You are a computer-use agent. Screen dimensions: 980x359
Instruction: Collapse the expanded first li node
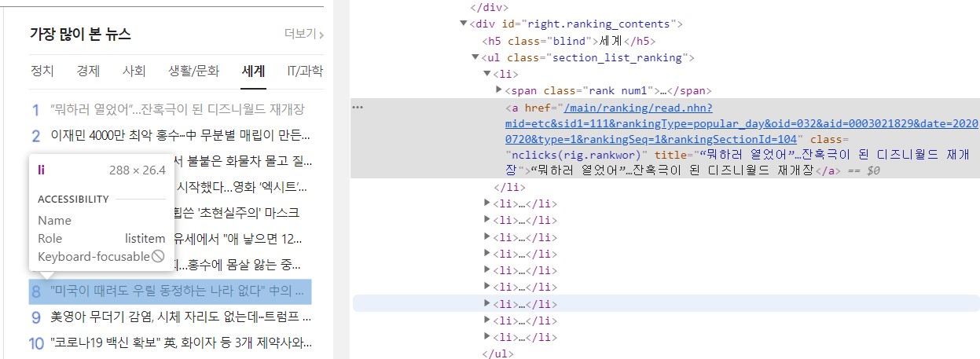pyautogui.click(x=487, y=74)
